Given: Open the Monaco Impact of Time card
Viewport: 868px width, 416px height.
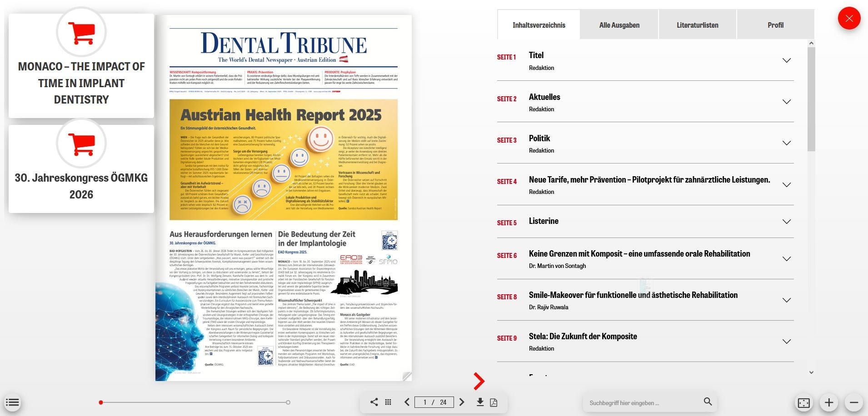Looking at the screenshot, I should pyautogui.click(x=81, y=66).
